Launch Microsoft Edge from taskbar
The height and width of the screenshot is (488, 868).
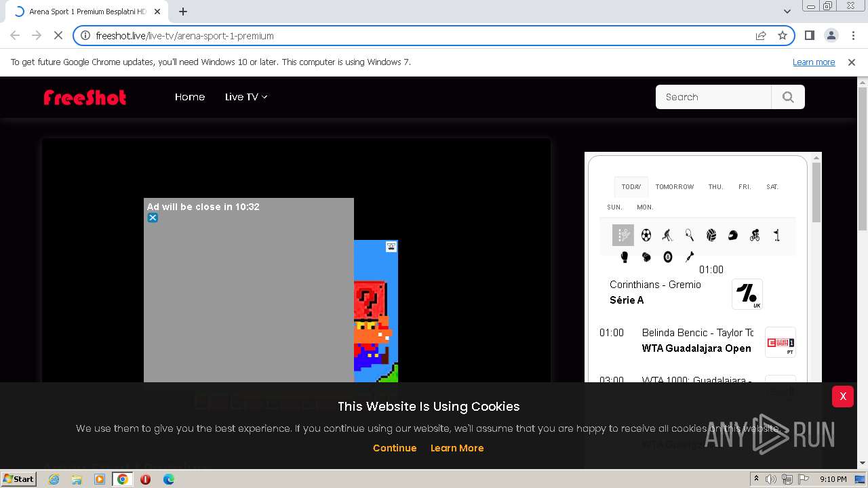click(x=168, y=479)
